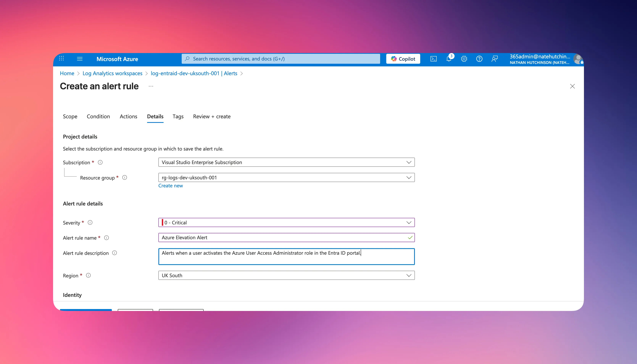The height and width of the screenshot is (364, 637).
Task: Open the Feedback icon
Action: [x=494, y=59]
